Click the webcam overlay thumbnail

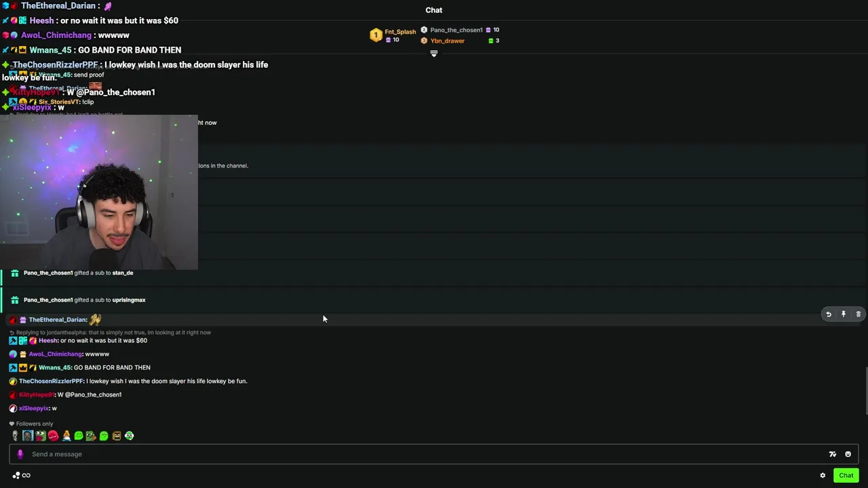tap(99, 192)
